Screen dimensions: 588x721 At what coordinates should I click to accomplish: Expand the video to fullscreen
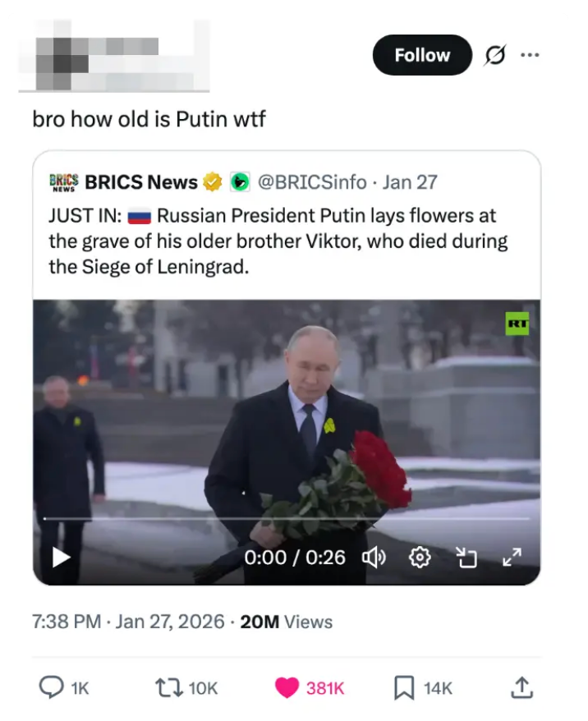pyautogui.click(x=512, y=558)
